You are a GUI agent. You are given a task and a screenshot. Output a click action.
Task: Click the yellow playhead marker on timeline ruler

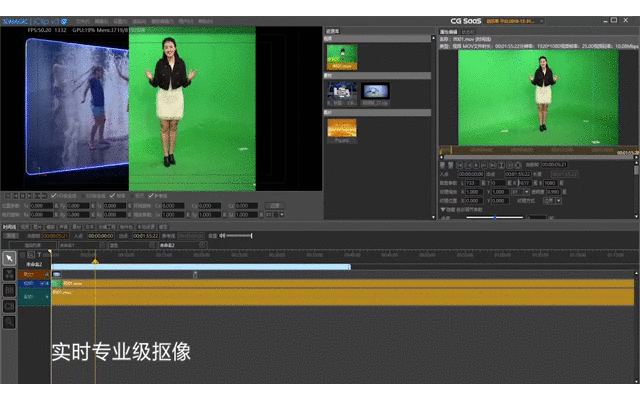tap(95, 261)
